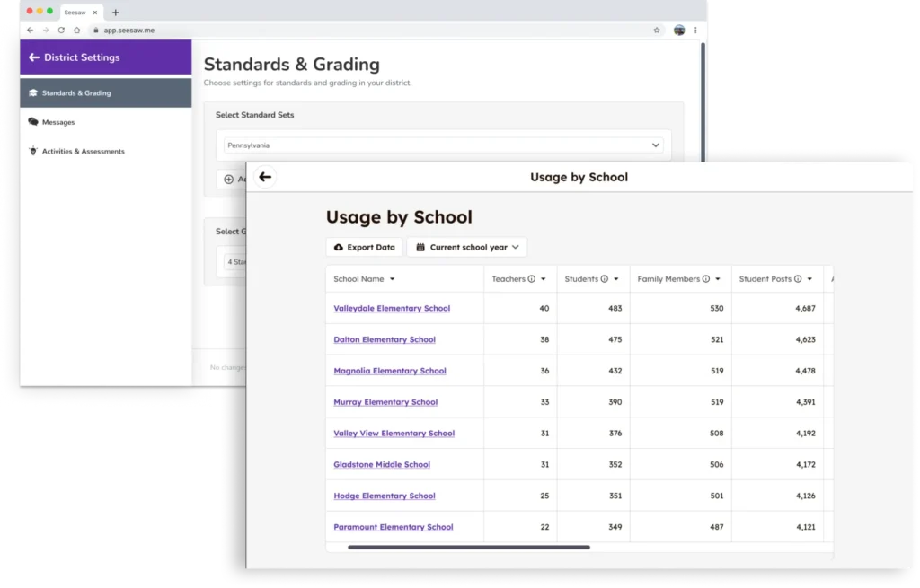The width and height of the screenshot is (920, 588).
Task: Open Valley View Elementary School link
Action: [394, 434]
